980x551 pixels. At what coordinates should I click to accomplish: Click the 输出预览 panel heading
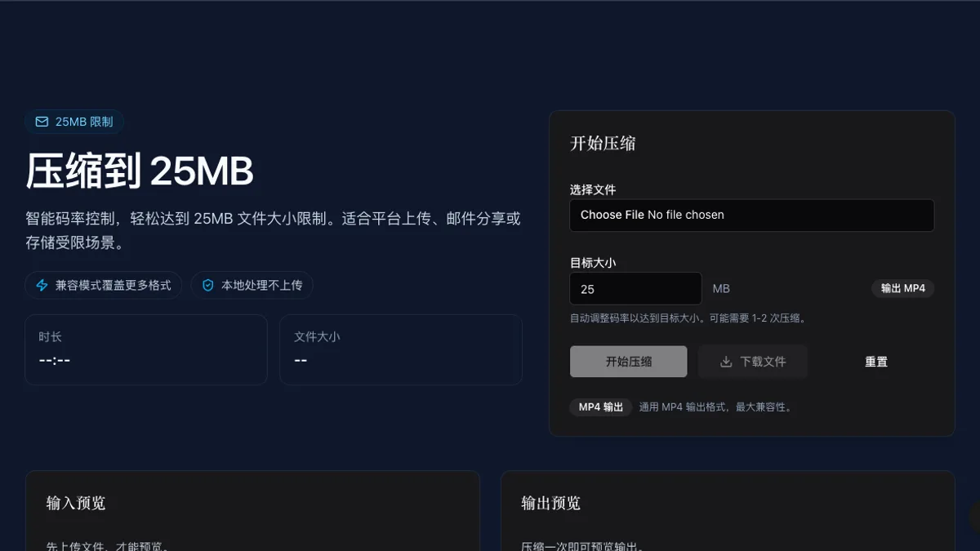pos(551,503)
